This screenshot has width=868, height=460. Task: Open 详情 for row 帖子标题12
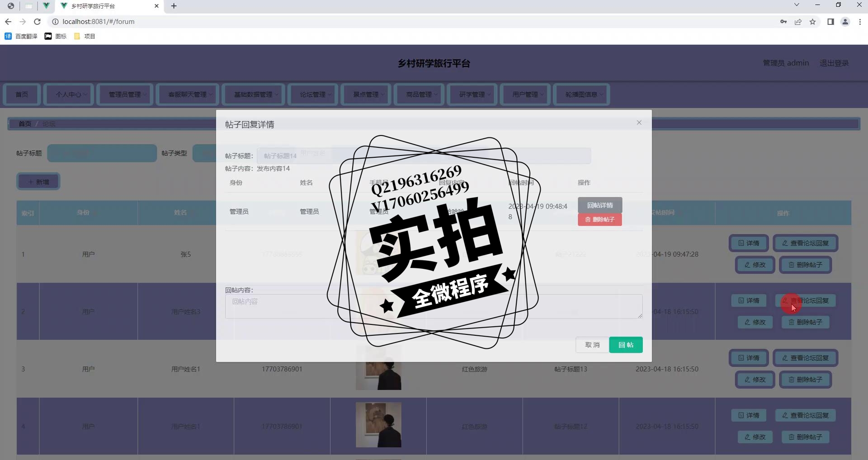(x=749, y=415)
